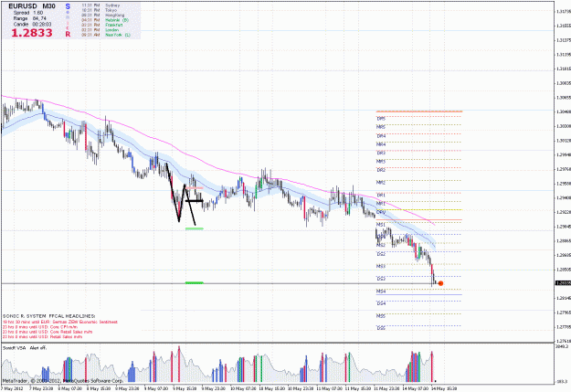Select the Frankfurt session clock row
This screenshot has width=571, height=392.
pyautogui.click(x=101, y=26)
